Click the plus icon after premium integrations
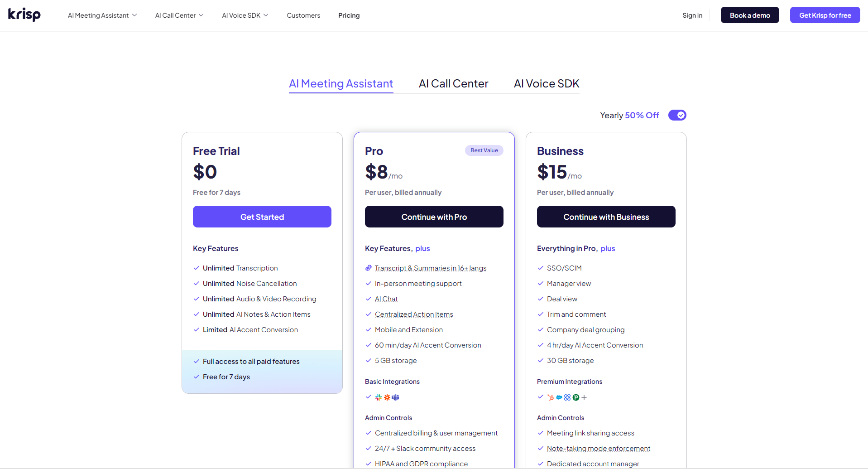The width and height of the screenshot is (868, 469). 584,397
